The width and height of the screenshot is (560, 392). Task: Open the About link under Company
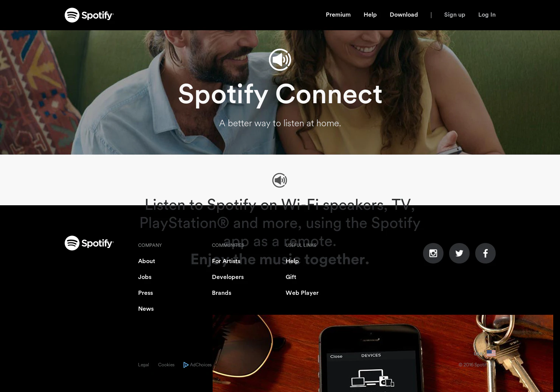pyautogui.click(x=146, y=261)
